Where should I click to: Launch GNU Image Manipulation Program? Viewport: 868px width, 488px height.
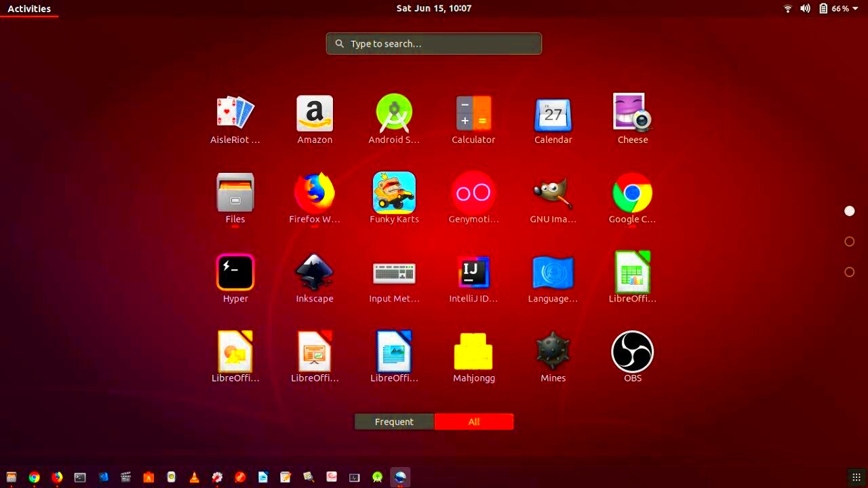[x=553, y=199]
